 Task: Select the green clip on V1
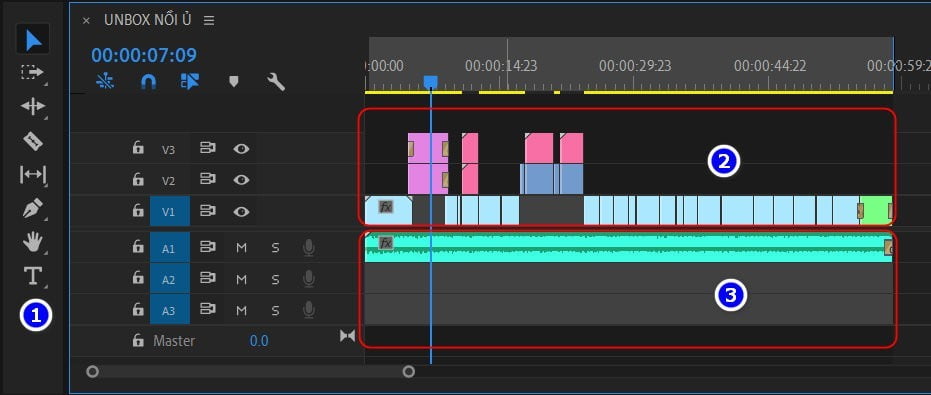876,210
